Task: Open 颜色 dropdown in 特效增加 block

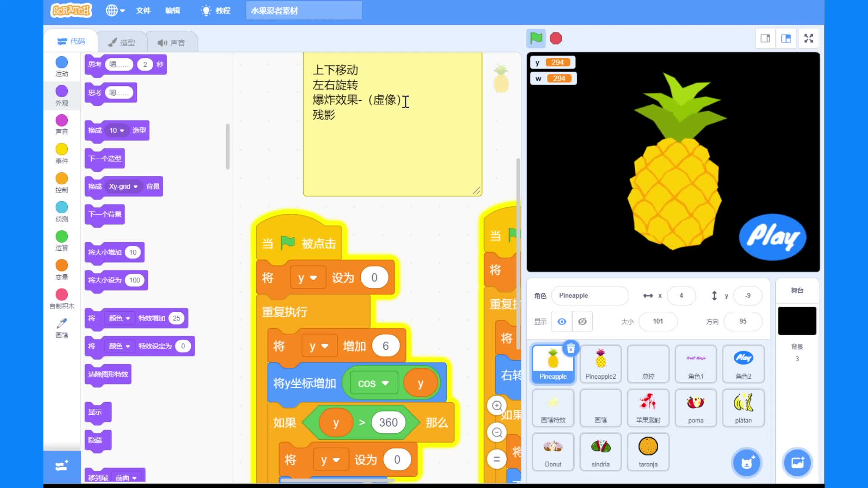Action: pyautogui.click(x=119, y=318)
